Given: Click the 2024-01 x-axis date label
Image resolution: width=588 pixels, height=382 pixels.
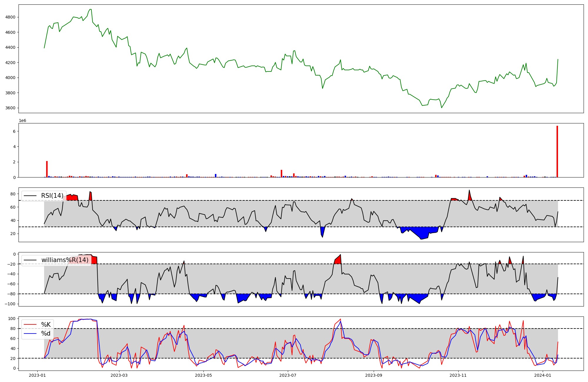Looking at the screenshot, I should click(543, 375).
